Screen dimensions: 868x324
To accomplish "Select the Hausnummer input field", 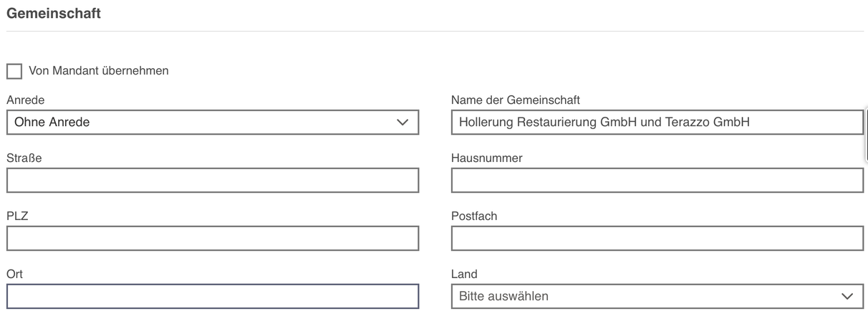I will coord(657,180).
